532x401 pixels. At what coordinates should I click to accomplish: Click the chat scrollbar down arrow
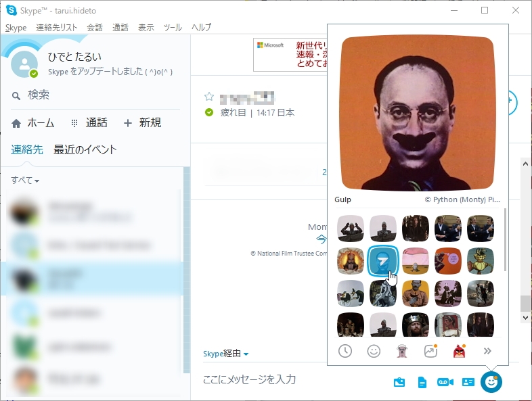click(525, 318)
